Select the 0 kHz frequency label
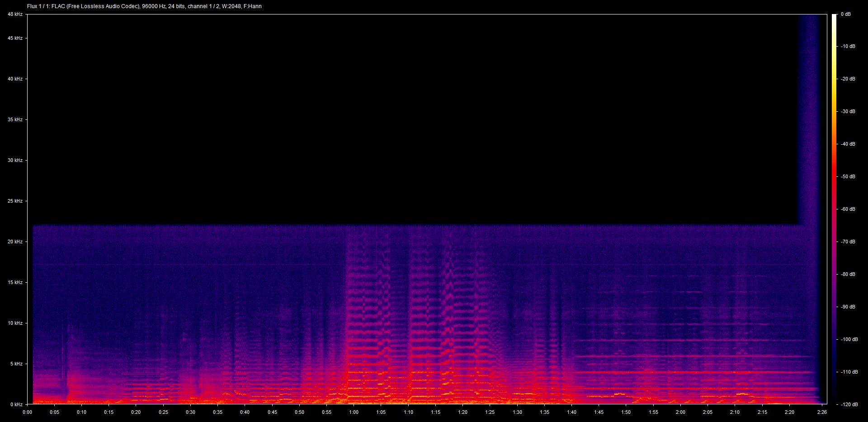Screen dimensions: 868x422 (x=16, y=404)
